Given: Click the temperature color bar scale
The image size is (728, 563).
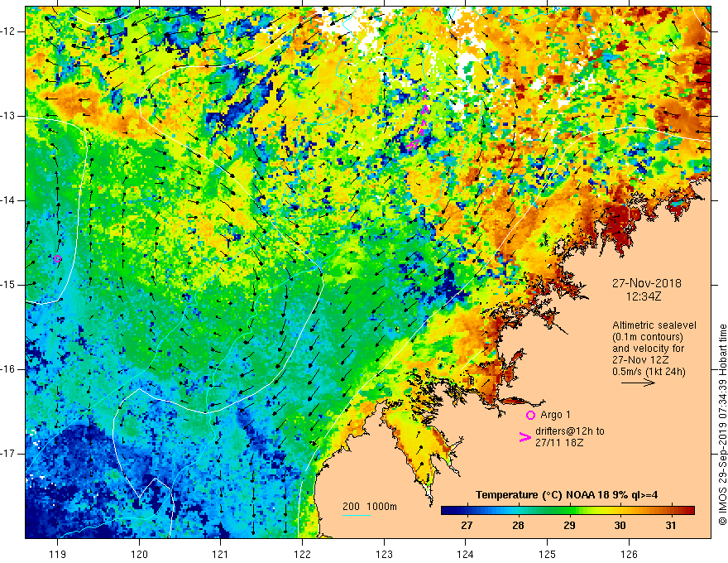Looking at the screenshot, I should pos(568,511).
